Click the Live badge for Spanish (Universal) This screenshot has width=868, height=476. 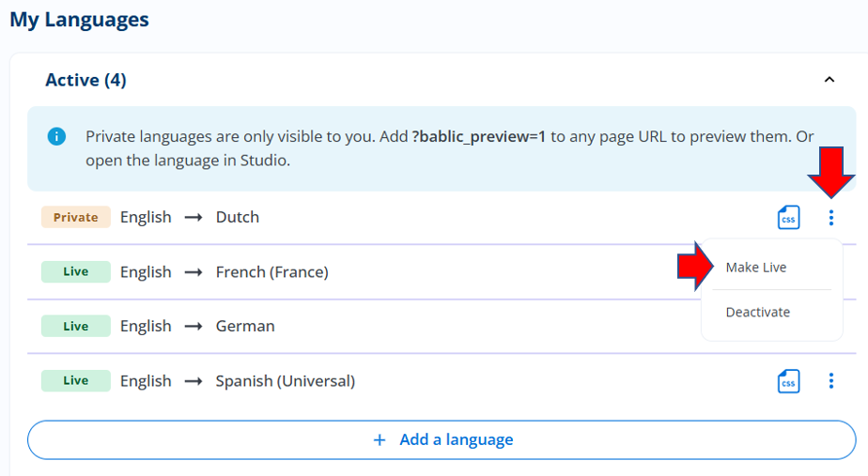point(76,381)
